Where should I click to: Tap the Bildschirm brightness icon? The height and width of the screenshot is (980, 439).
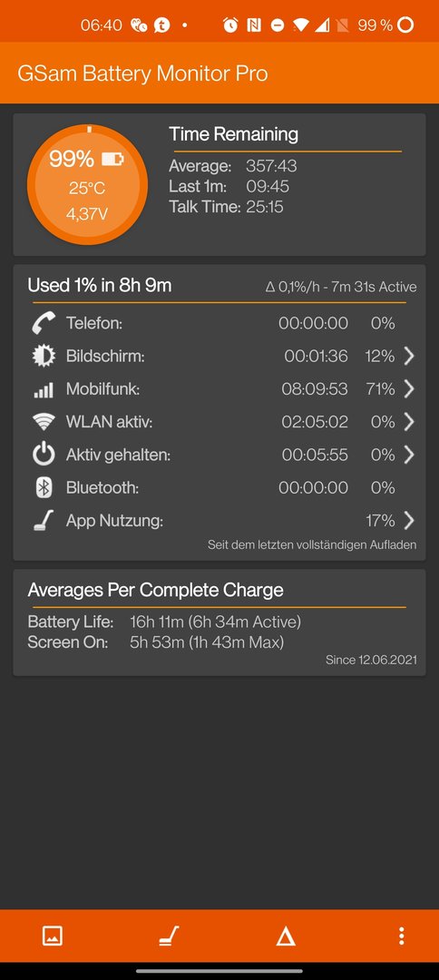(x=44, y=357)
